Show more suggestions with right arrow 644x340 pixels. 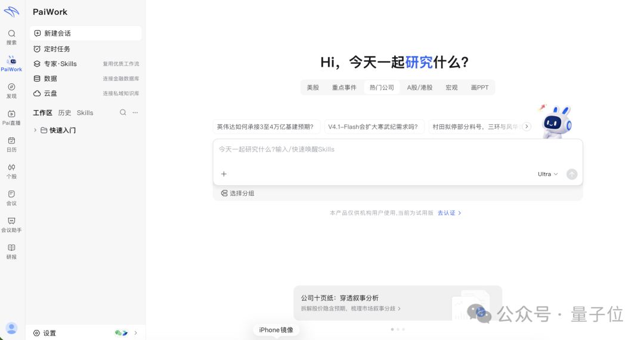click(x=527, y=126)
